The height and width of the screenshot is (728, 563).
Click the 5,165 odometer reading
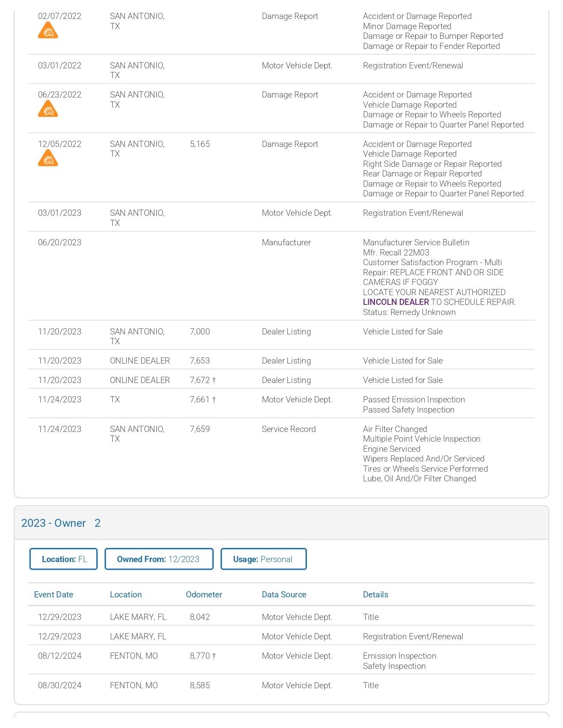coord(200,144)
